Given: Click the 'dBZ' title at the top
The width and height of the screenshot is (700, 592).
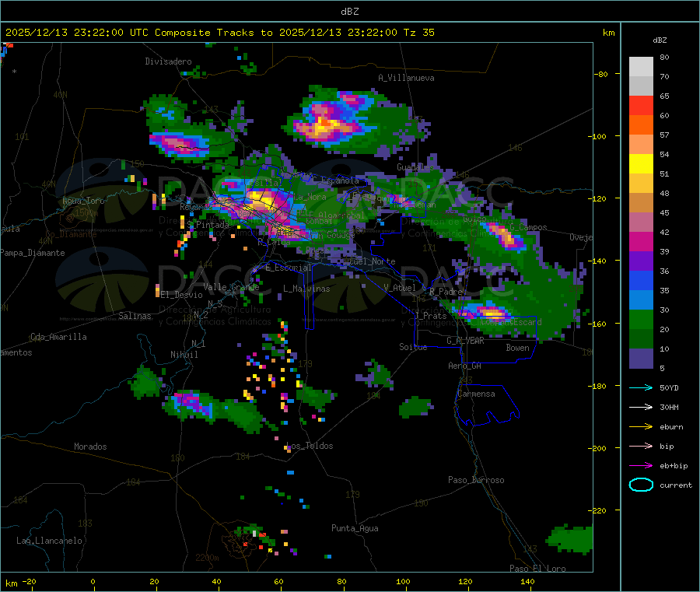Looking at the screenshot, I should coord(349,12).
